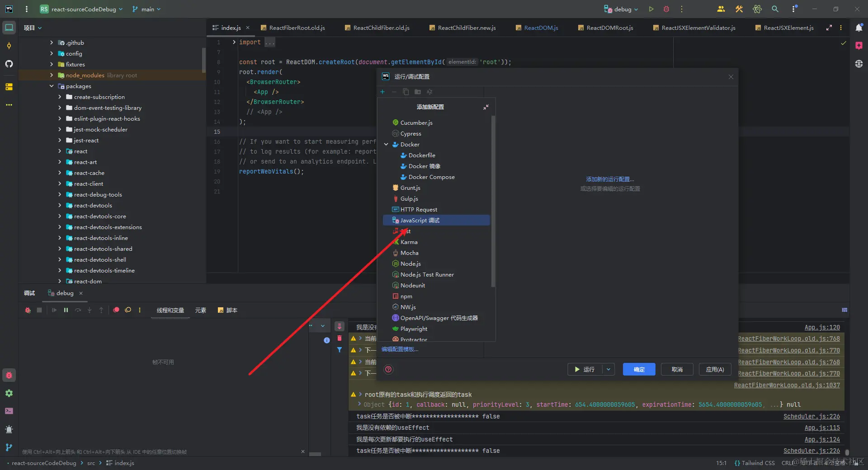Collapse the Docker group in the configuration list
868x470 pixels.
387,145
